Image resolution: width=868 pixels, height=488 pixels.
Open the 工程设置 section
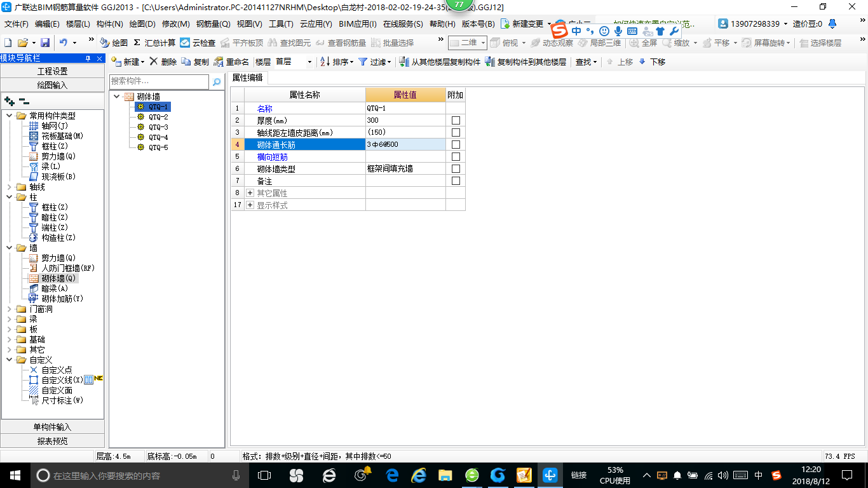click(x=52, y=71)
